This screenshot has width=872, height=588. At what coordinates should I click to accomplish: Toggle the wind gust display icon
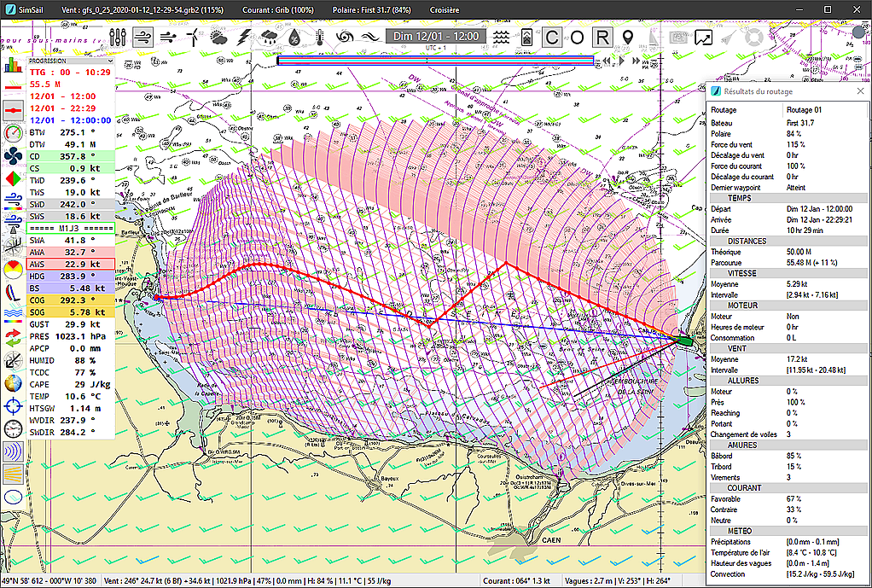click(142, 38)
